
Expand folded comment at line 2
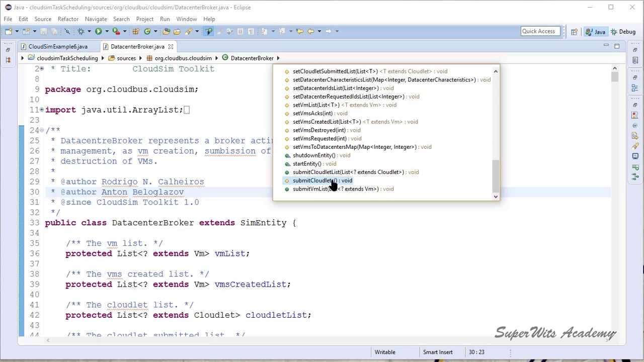(x=42, y=69)
